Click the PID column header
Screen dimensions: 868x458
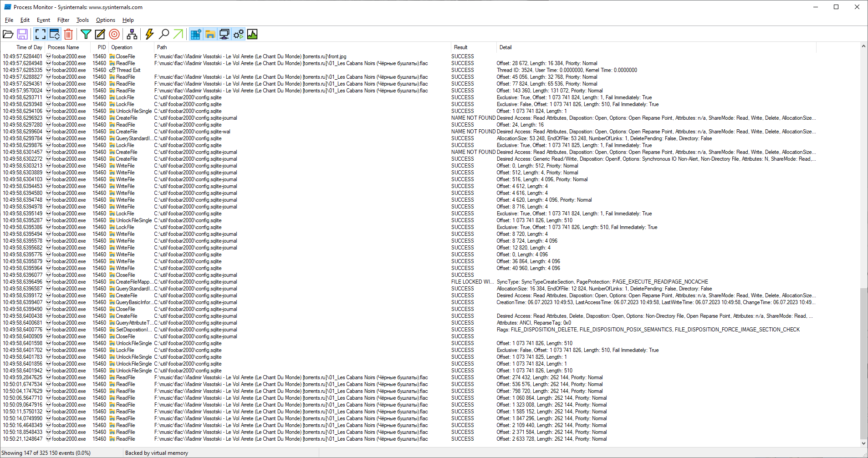pos(100,47)
